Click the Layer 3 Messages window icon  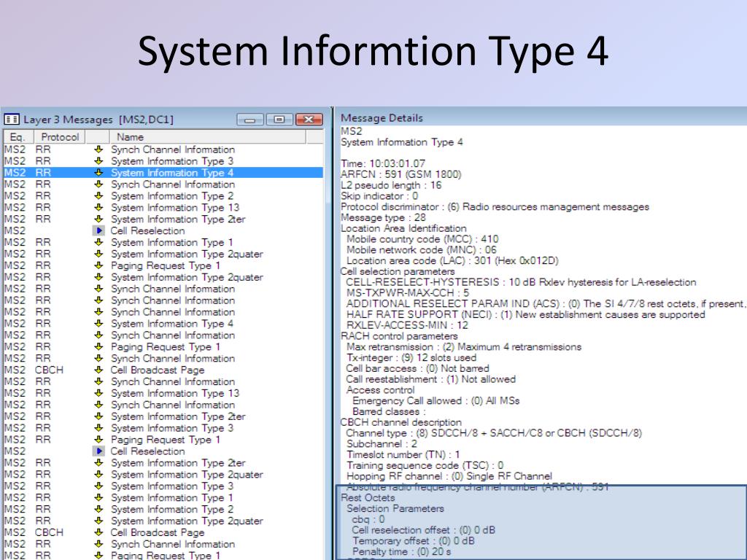(12, 119)
